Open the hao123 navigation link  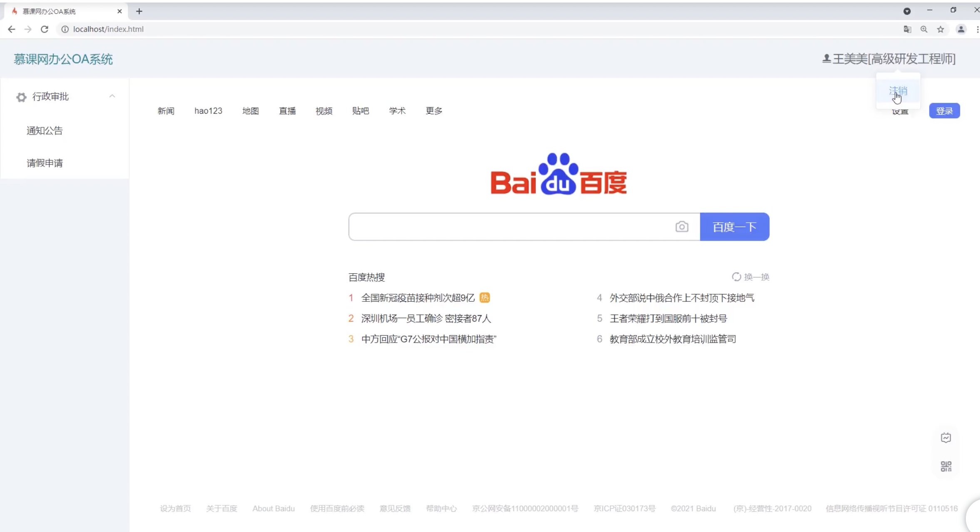[208, 111]
